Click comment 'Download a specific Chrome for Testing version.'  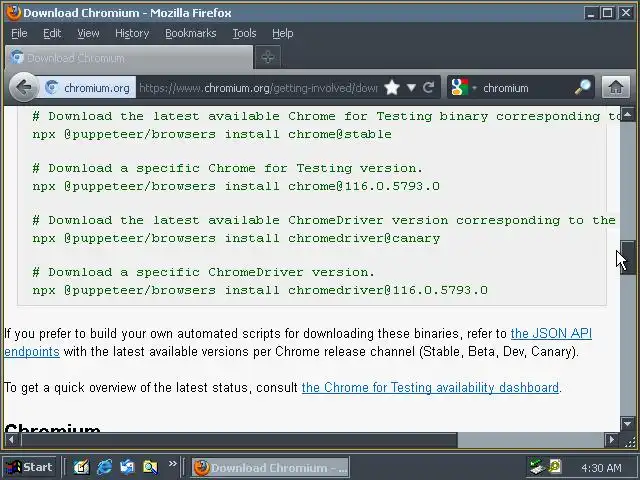pos(227,168)
